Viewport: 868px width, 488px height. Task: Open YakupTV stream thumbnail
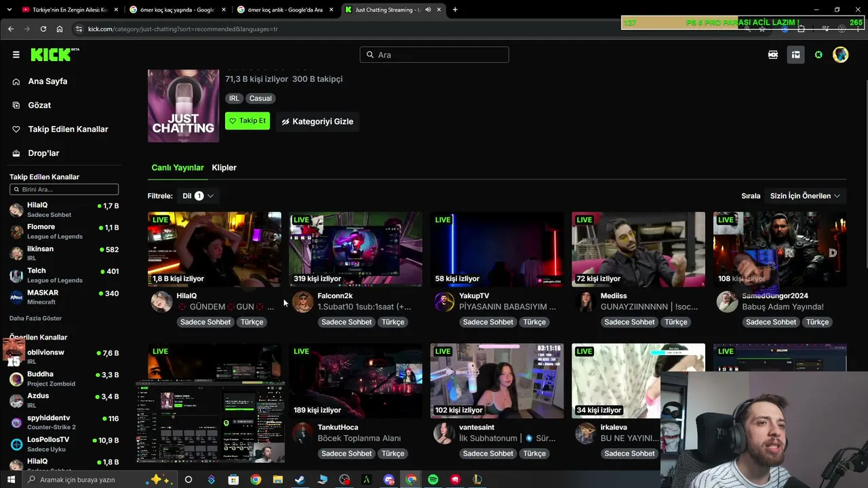[497, 249]
